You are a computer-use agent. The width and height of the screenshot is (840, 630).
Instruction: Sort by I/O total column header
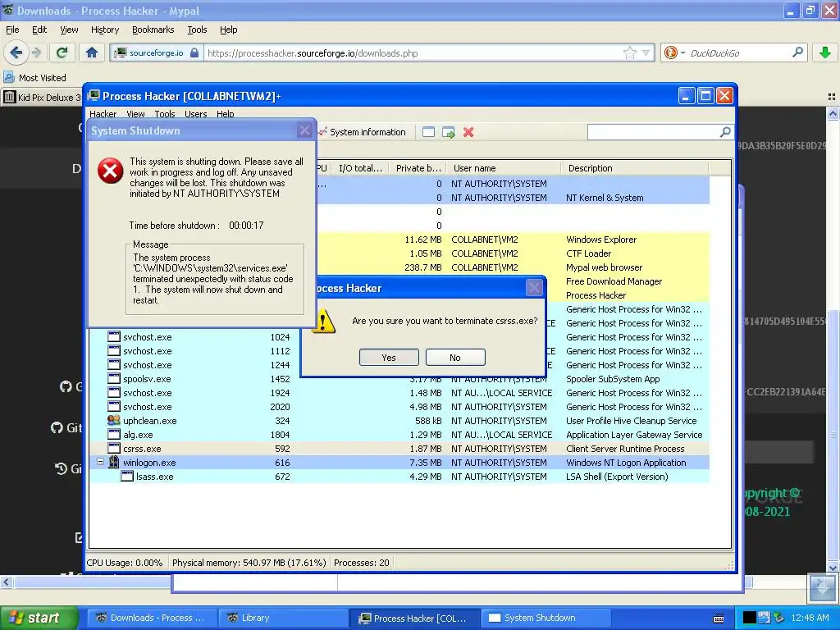pos(360,168)
